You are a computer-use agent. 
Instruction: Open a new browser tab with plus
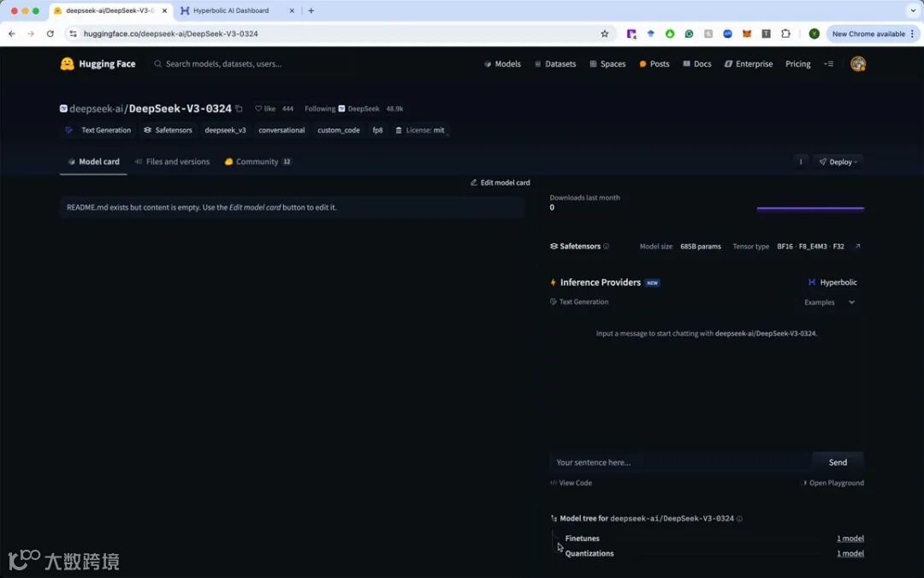click(x=311, y=10)
